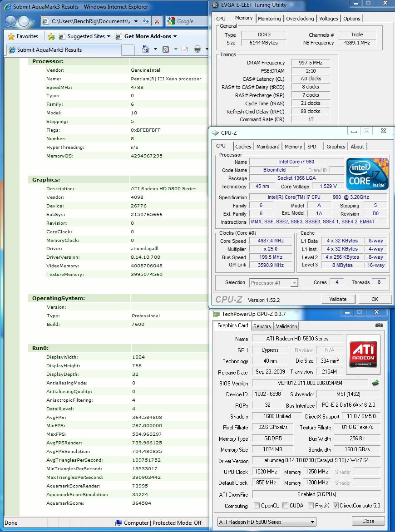Switch to Mainboard tab in CPU-Z
The image size is (395, 532).
pos(268,147)
